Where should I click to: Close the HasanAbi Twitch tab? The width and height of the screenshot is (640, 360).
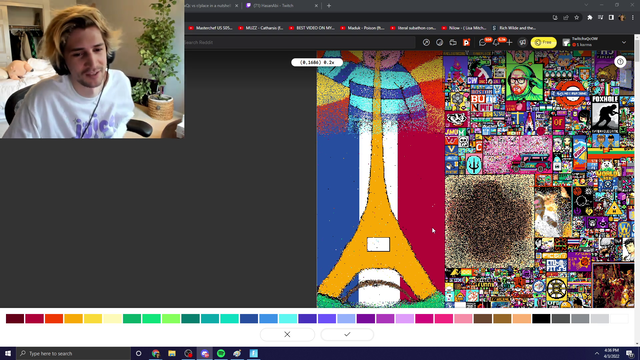point(316,6)
